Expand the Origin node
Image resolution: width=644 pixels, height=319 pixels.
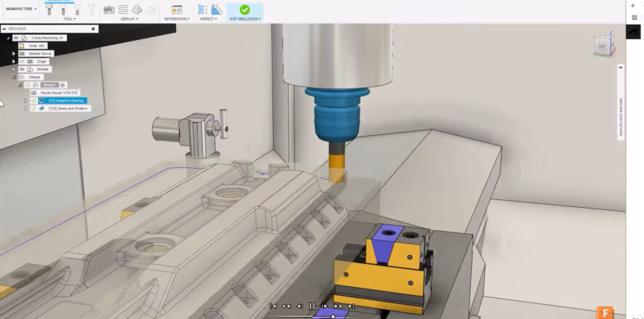coord(14,61)
